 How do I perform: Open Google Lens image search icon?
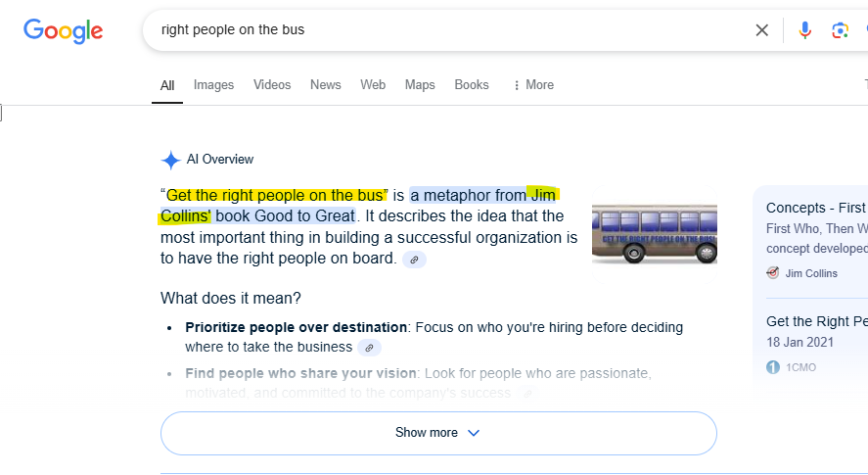pyautogui.click(x=840, y=30)
